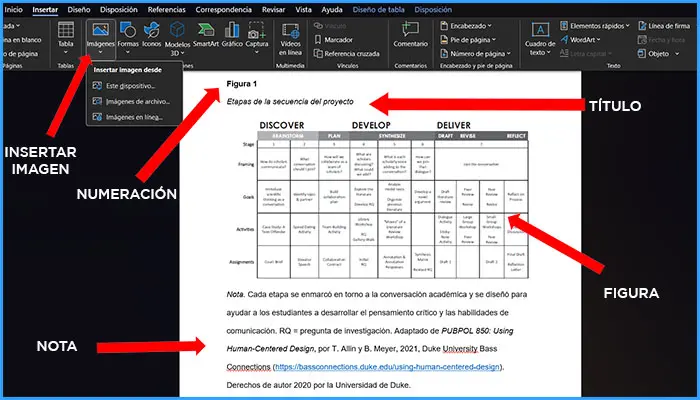Open the Referencias tab
Screen dimensions: 700x400
click(167, 9)
